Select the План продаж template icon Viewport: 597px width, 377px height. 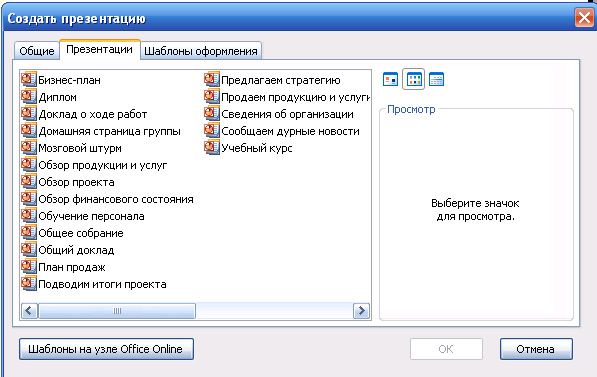coord(29,267)
